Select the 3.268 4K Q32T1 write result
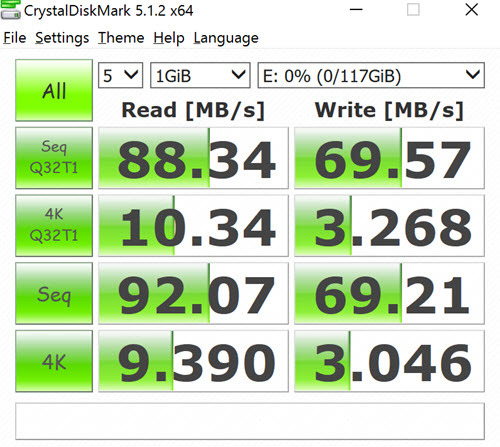This screenshot has width=500, height=447. click(389, 226)
